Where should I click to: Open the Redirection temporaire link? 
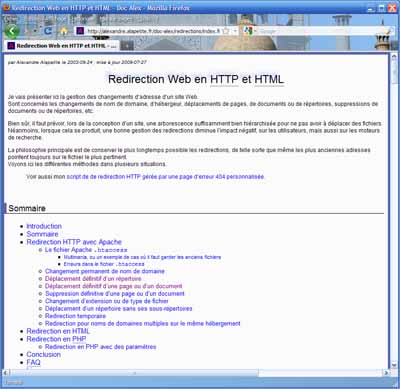click(x=75, y=316)
